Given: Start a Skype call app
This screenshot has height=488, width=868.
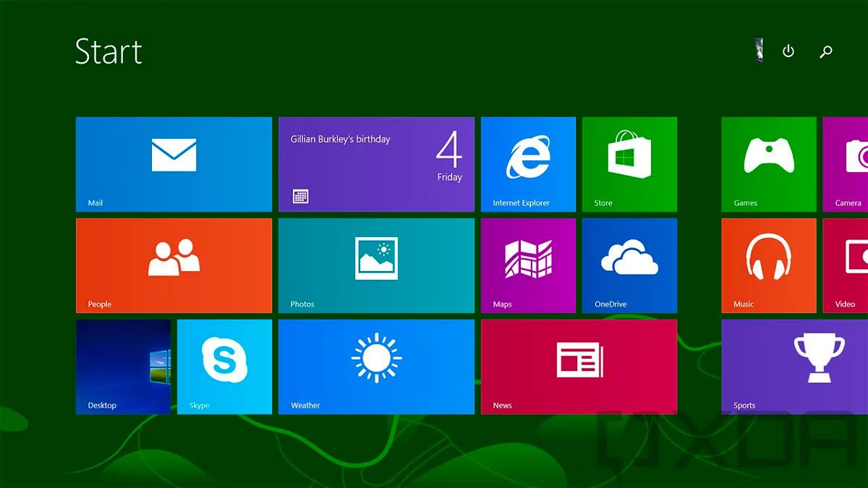Looking at the screenshot, I should point(224,367).
